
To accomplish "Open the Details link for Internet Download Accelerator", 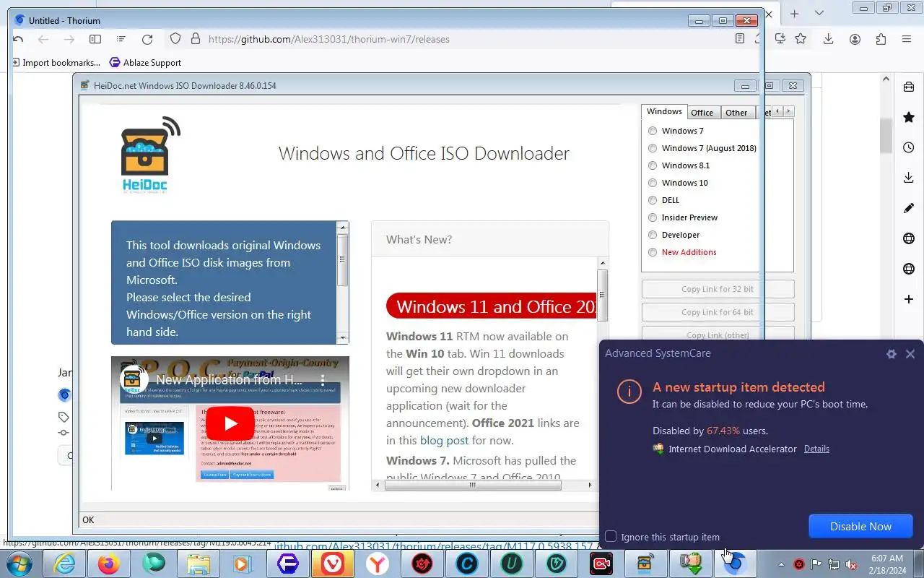I will (816, 449).
